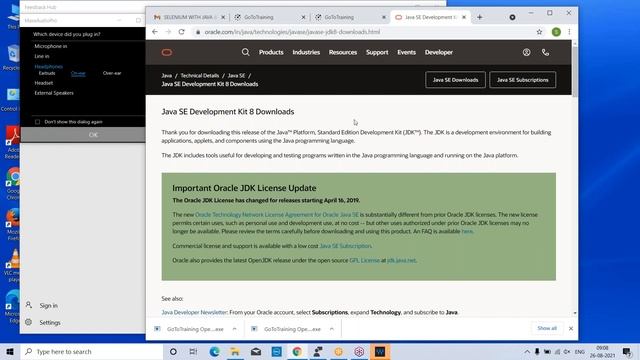This screenshot has height=360, width=640.
Task: Bookmark this page with the star icon
Action: click(x=539, y=32)
